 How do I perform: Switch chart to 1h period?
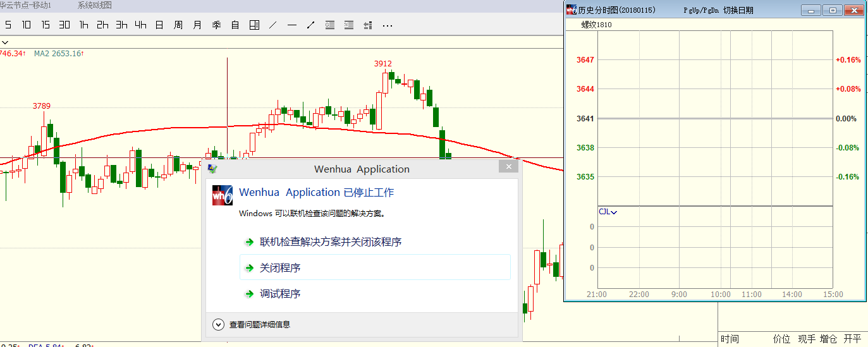tap(83, 25)
